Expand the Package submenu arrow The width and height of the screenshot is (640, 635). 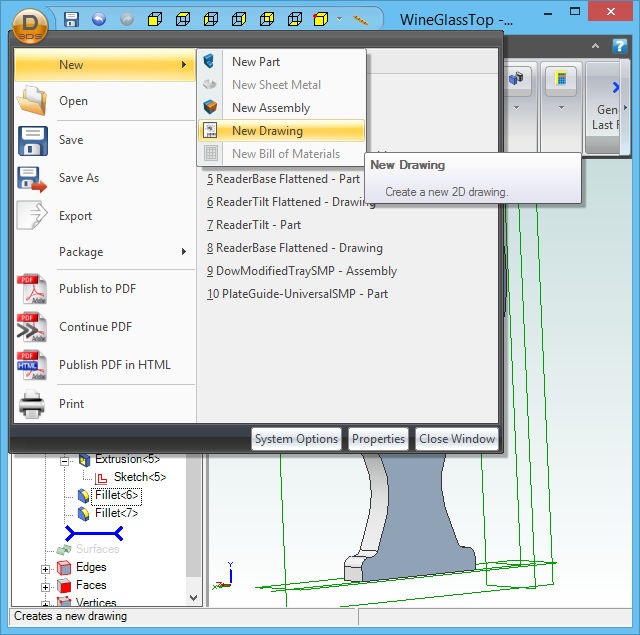point(184,252)
